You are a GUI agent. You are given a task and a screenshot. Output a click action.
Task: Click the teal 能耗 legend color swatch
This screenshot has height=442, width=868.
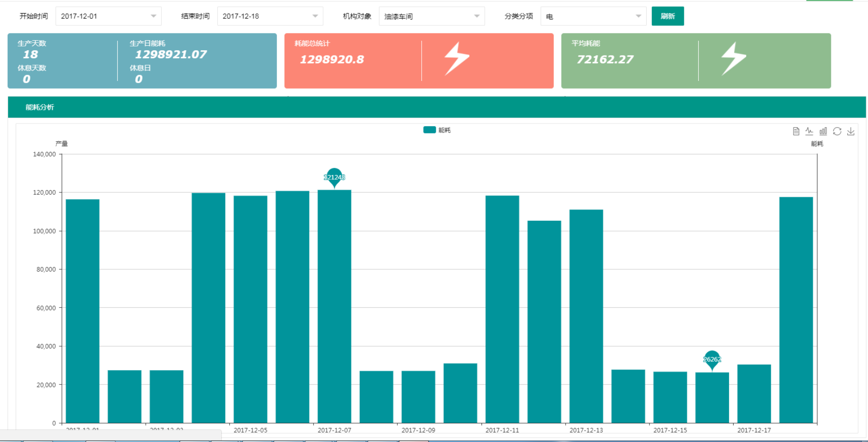[429, 130]
